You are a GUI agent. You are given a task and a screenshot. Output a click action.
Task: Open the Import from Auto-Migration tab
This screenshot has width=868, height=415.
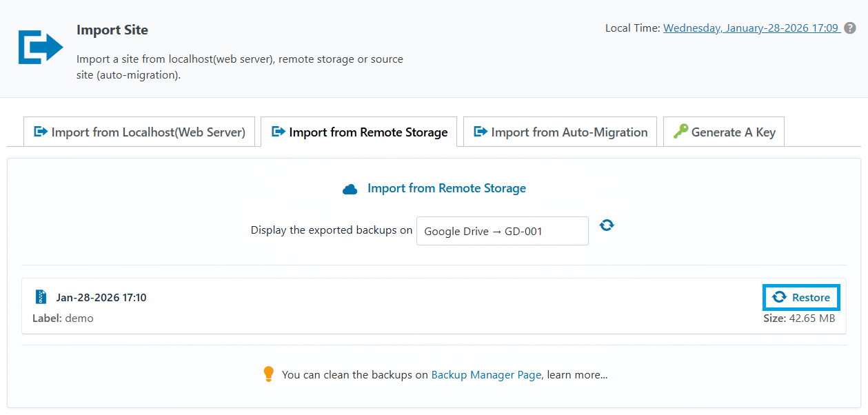click(560, 132)
